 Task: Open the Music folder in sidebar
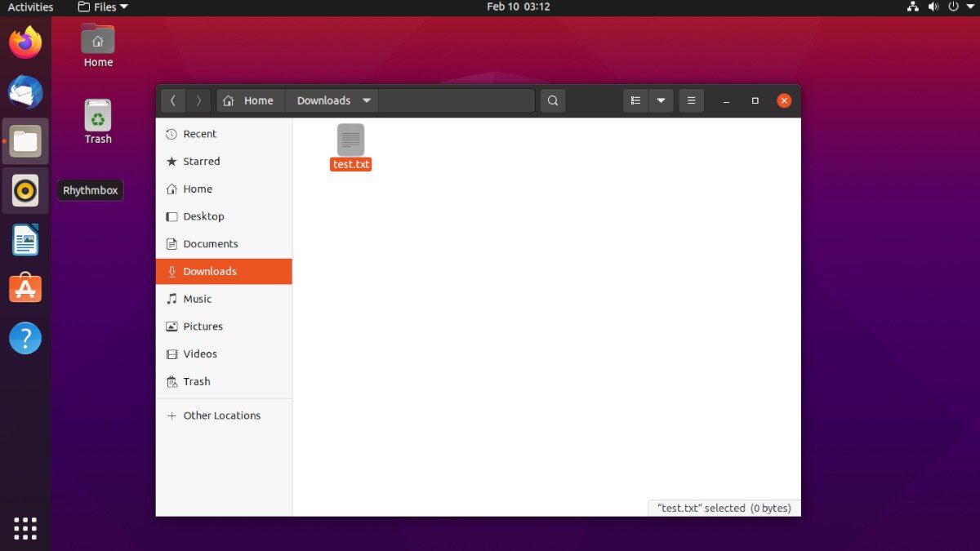pos(198,299)
